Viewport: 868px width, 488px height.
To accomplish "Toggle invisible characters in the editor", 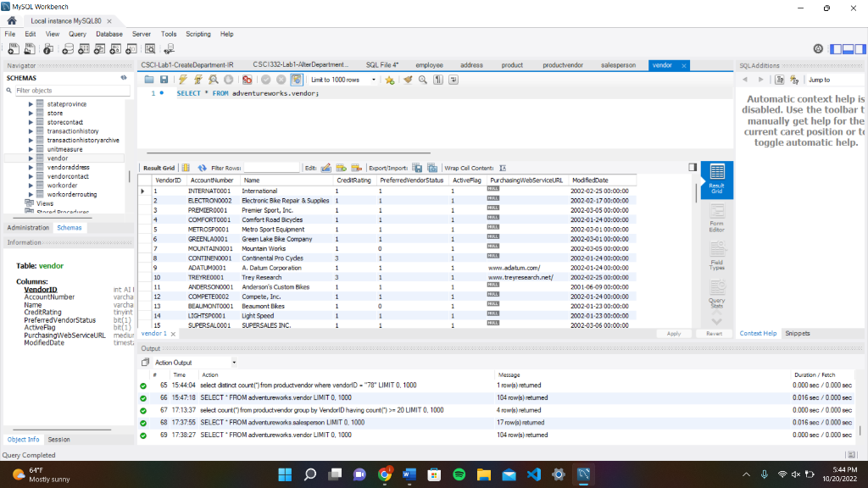I will click(439, 80).
